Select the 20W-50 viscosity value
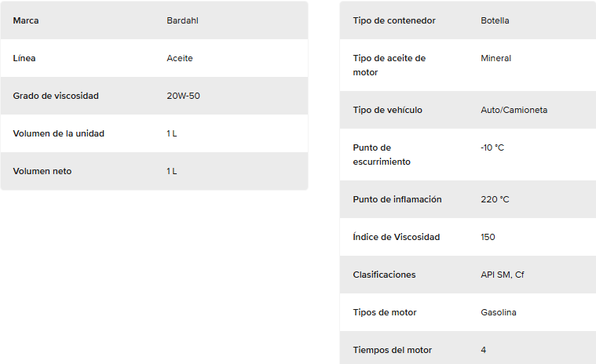Viewport: 596px width, 364px height. (183, 96)
